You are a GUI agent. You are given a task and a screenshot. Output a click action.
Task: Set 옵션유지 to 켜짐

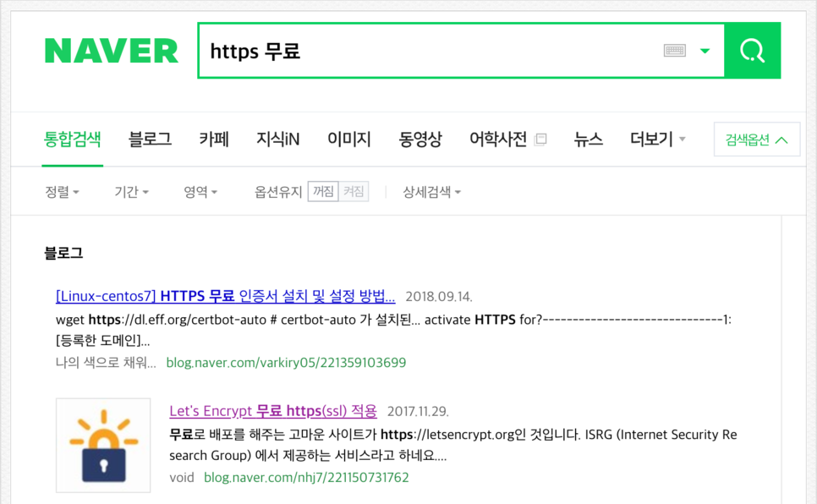(354, 191)
